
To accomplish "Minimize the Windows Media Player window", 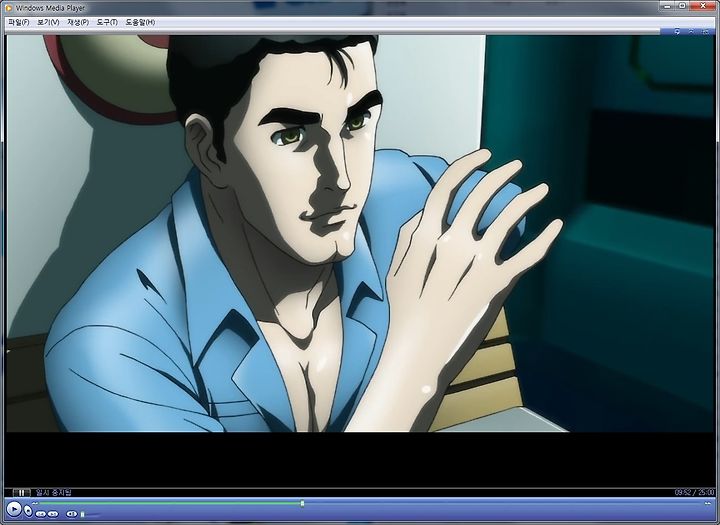I will [x=668, y=6].
